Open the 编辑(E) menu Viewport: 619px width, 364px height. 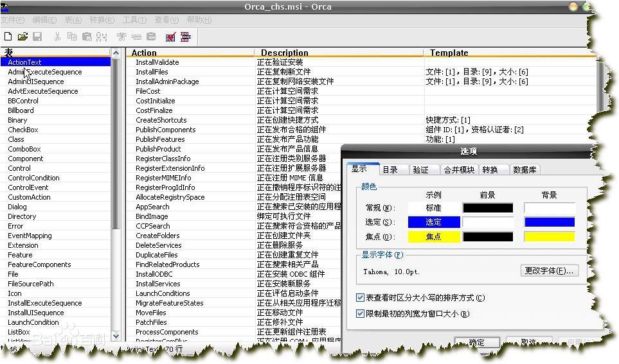[x=44, y=20]
